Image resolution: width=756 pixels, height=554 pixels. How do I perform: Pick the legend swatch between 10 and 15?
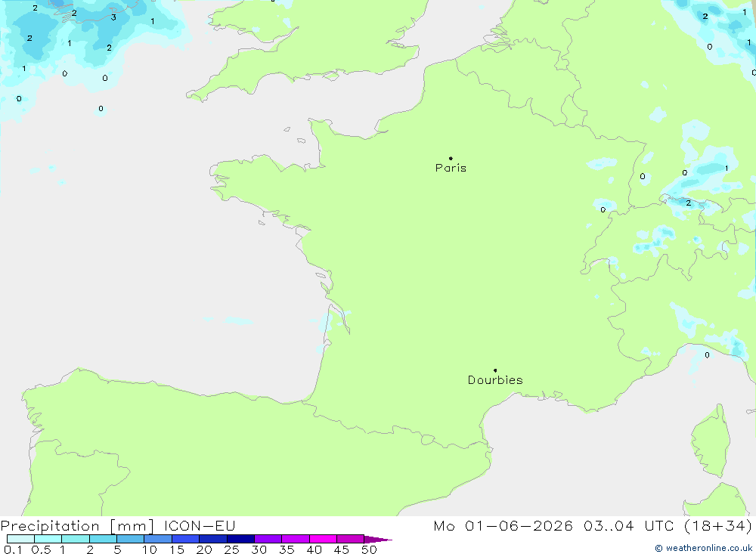pyautogui.click(x=158, y=539)
